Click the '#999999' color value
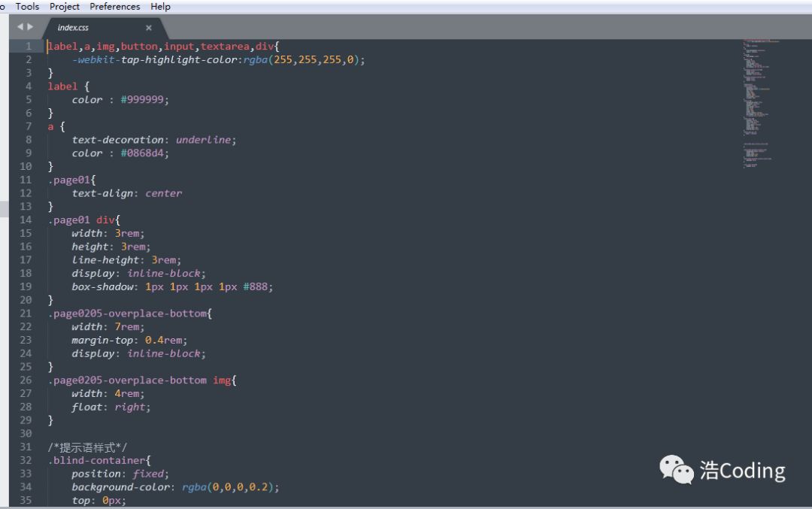Viewport: 812px width, 509px height. pos(142,99)
